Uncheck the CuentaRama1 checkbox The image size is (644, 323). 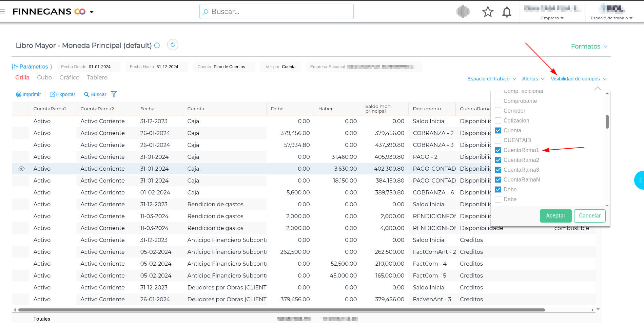[498, 150]
